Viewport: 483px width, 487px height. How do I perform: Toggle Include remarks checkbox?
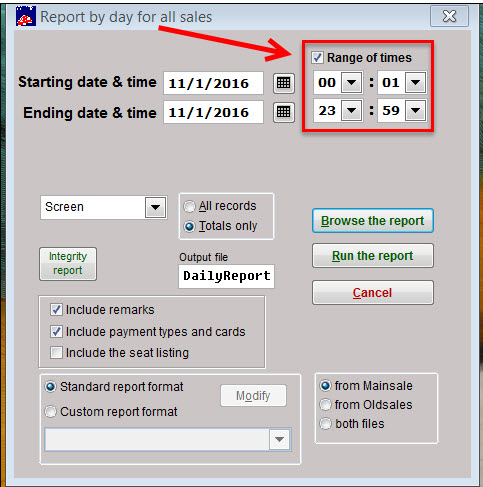coord(56,310)
